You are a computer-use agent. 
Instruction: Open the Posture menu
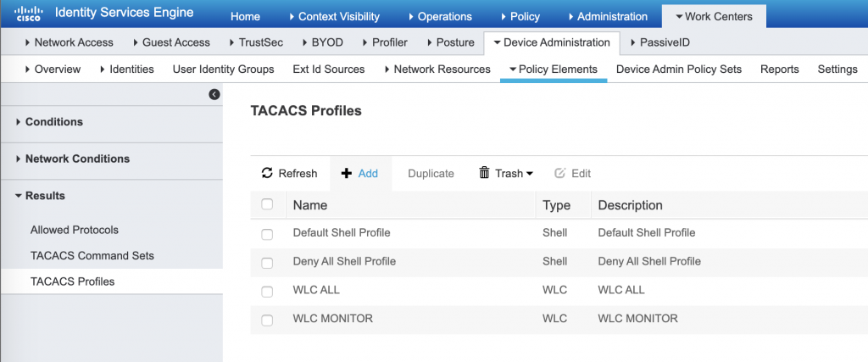(x=450, y=42)
